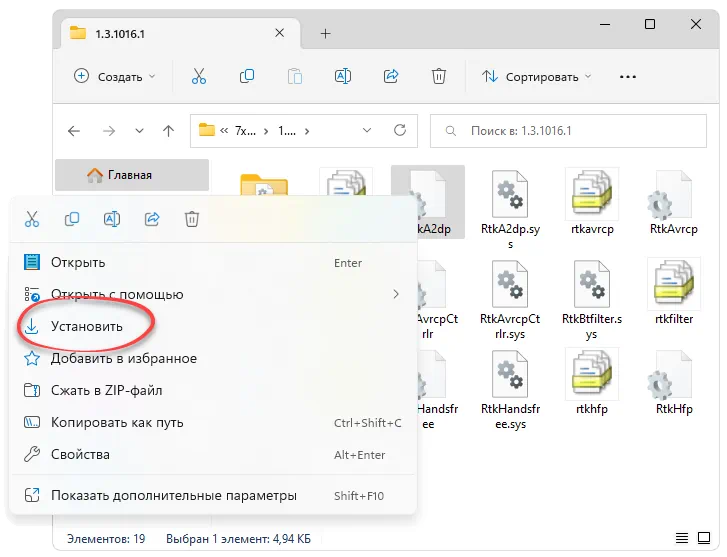Screen dimensions: 727x557
Task: Choose Установить from the context menu
Action: 212,327
